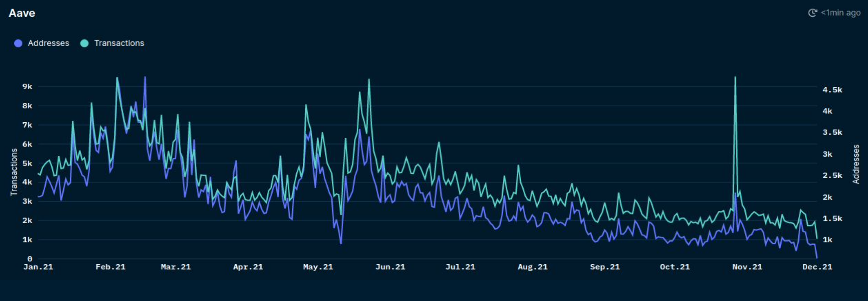Click the <1min ago timestamp
Screen dimensions: 868x301
point(840,13)
